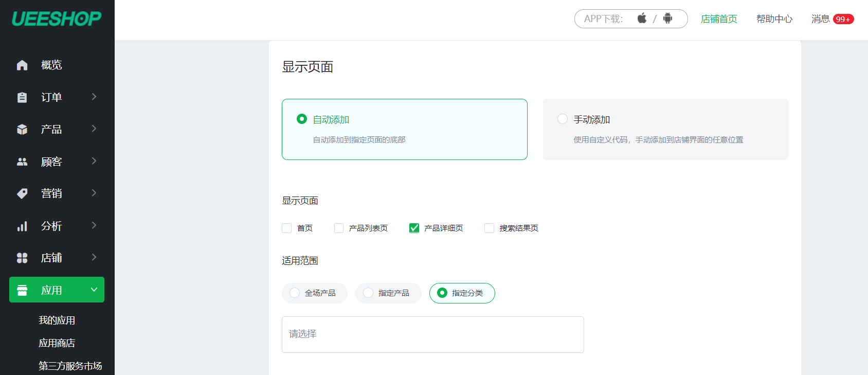Go to 应用商店 sidebar item

(57, 343)
